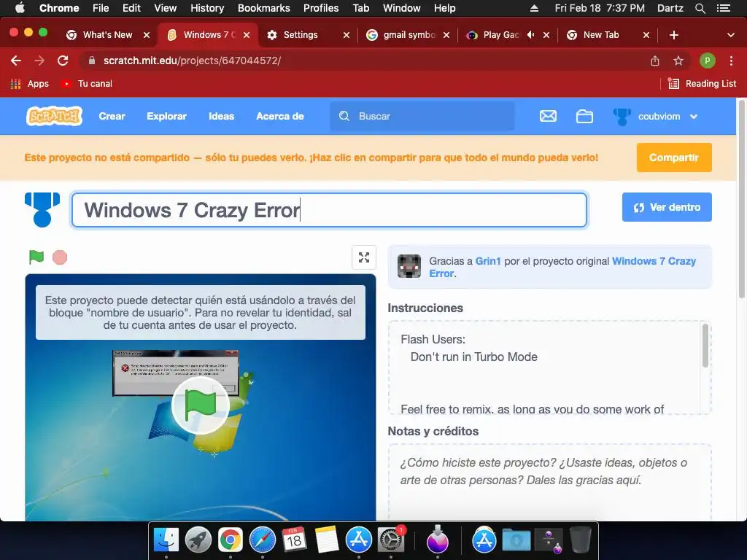Click Explorar in the Scratch nav
This screenshot has height=560, width=747.
(x=167, y=116)
